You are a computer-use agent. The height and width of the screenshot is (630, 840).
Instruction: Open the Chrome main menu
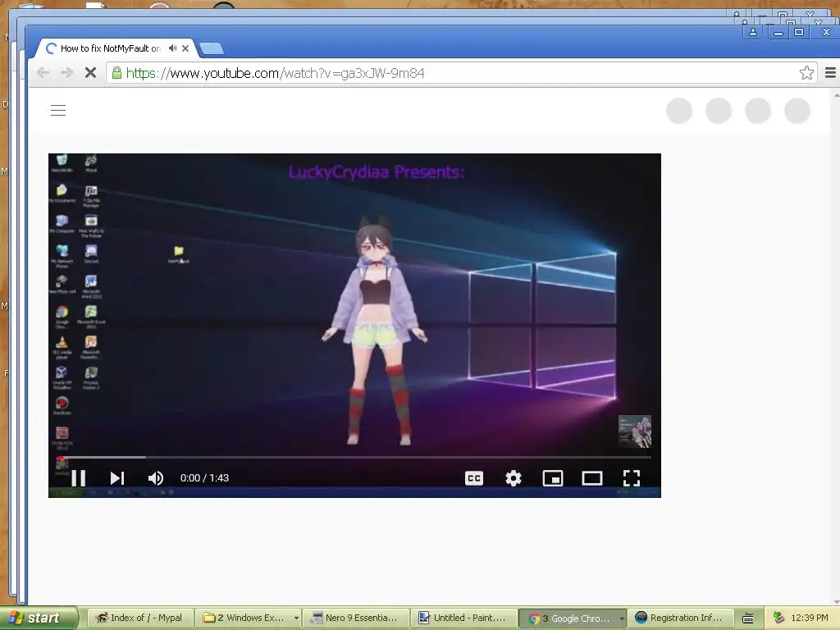click(830, 73)
